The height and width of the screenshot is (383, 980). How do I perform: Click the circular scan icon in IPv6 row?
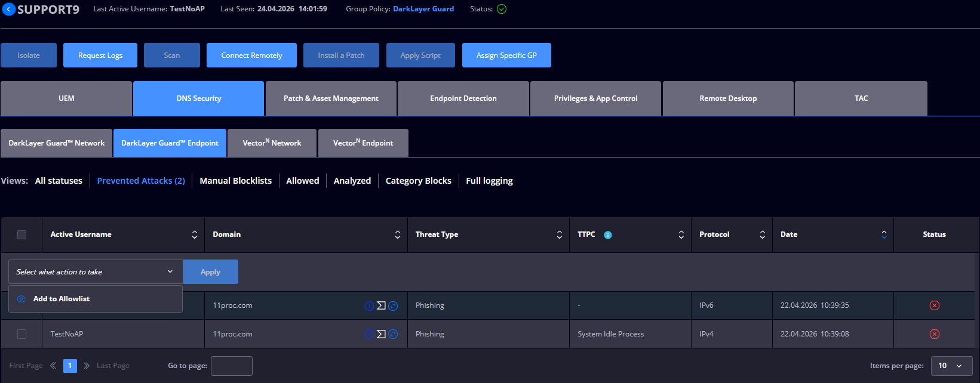(393, 306)
